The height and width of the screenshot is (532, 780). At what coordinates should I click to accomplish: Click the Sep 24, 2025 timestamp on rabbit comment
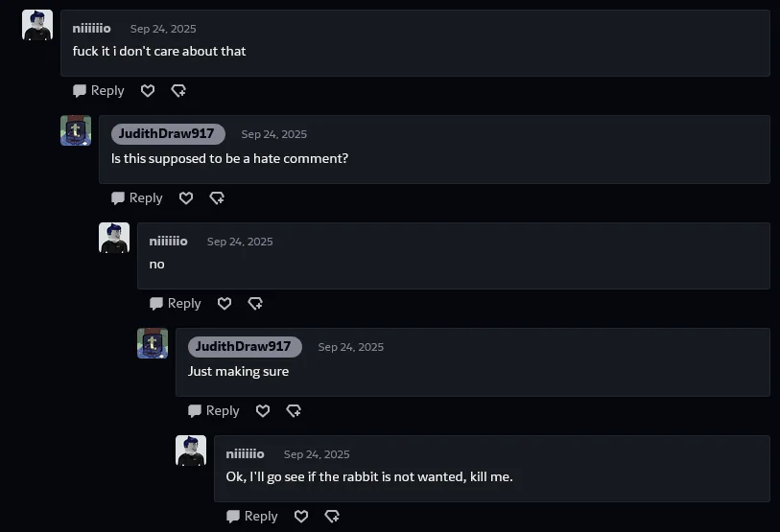pos(317,454)
